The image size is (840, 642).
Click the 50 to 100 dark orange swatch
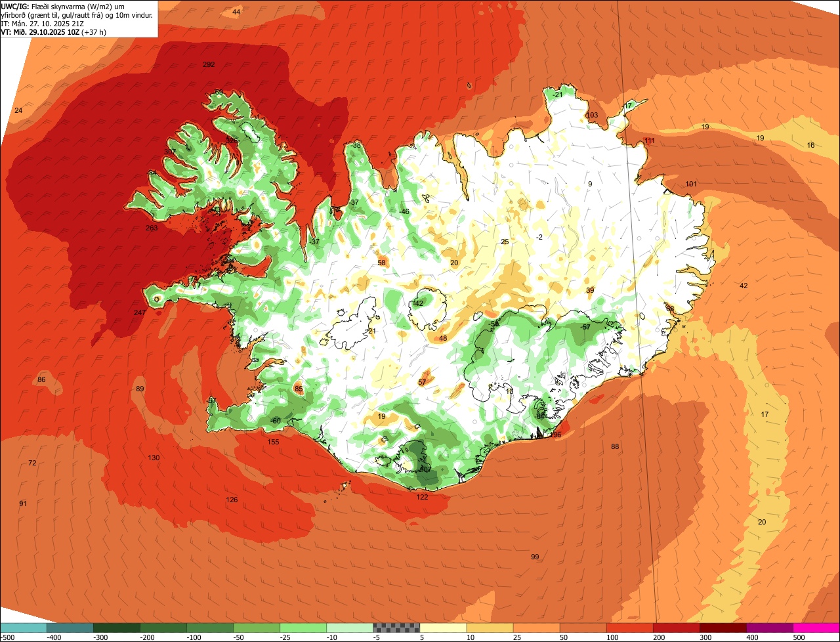pyautogui.click(x=582, y=628)
